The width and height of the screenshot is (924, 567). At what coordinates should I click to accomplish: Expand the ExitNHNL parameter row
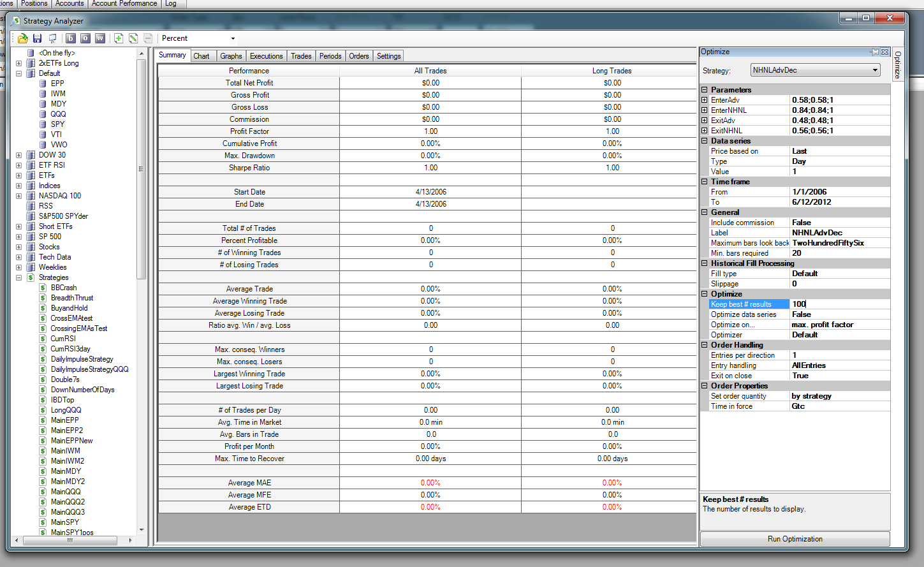click(705, 131)
